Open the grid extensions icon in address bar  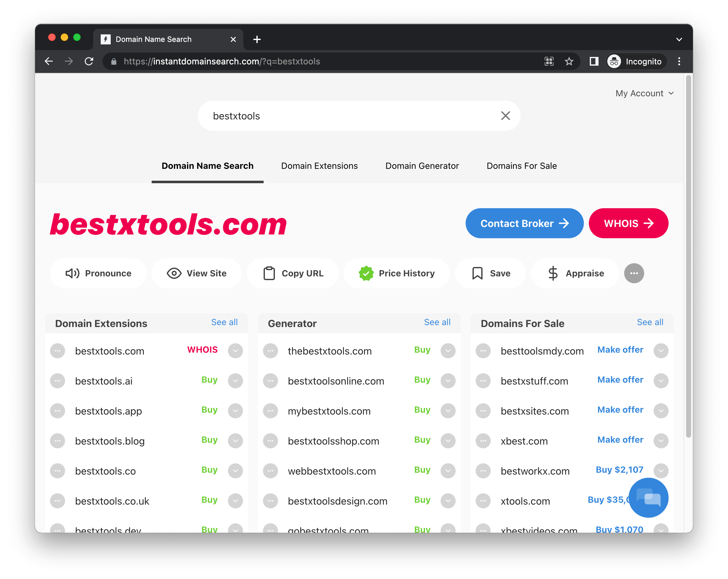coord(549,61)
